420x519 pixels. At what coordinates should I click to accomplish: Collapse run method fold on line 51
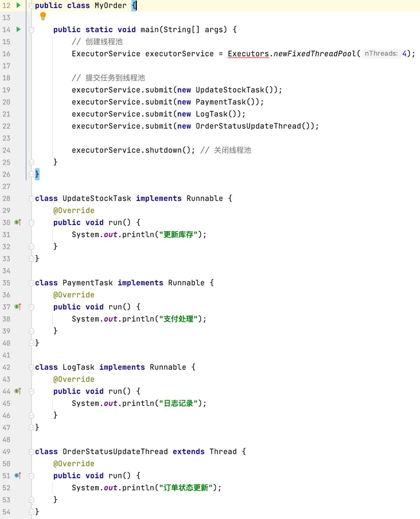pyautogui.click(x=31, y=476)
